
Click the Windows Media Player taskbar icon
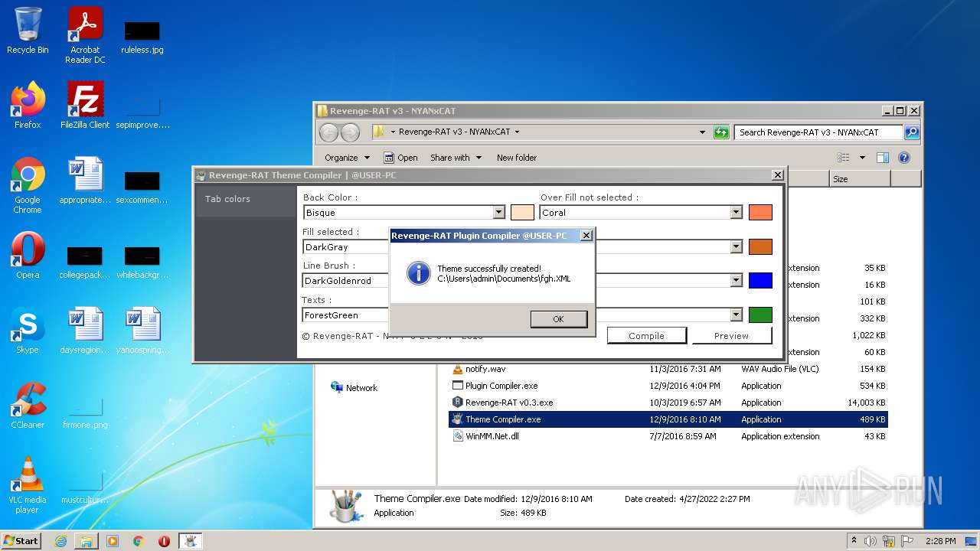coord(113,541)
